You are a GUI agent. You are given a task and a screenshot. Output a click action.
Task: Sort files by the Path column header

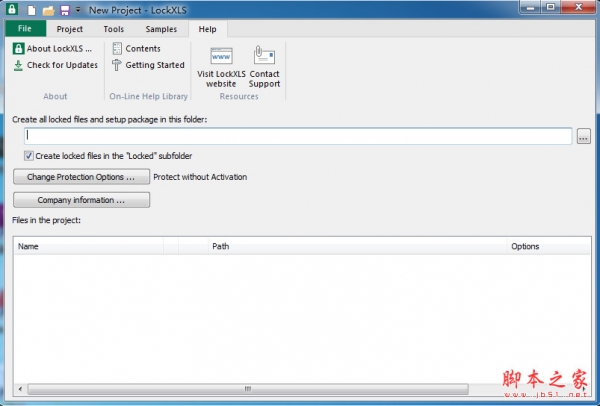(x=357, y=246)
